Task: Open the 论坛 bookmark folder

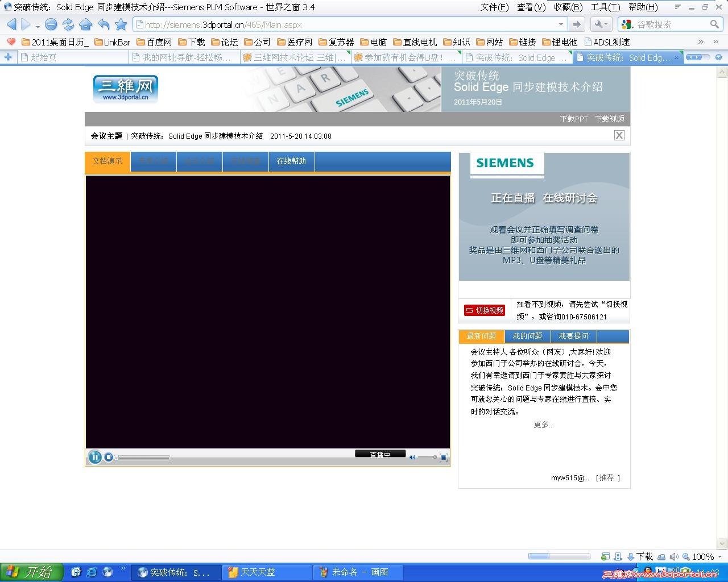Action: pos(225,42)
